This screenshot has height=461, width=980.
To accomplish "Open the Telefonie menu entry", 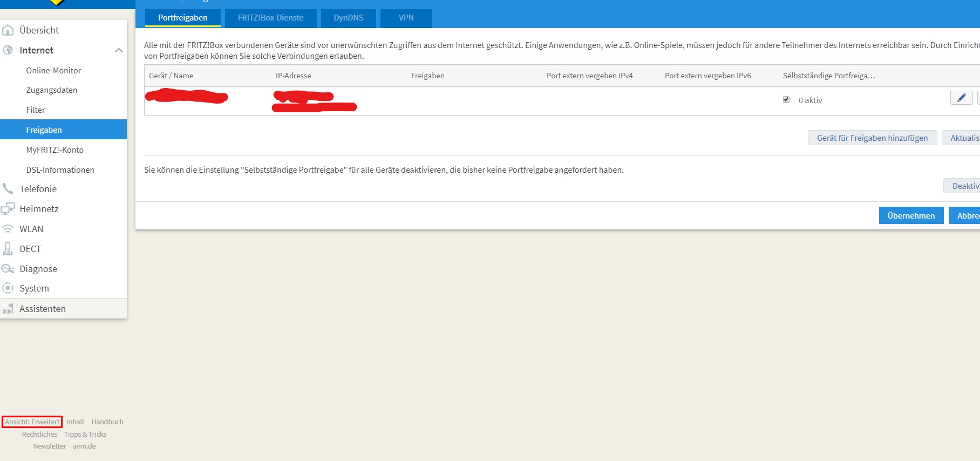I will pos(38,189).
